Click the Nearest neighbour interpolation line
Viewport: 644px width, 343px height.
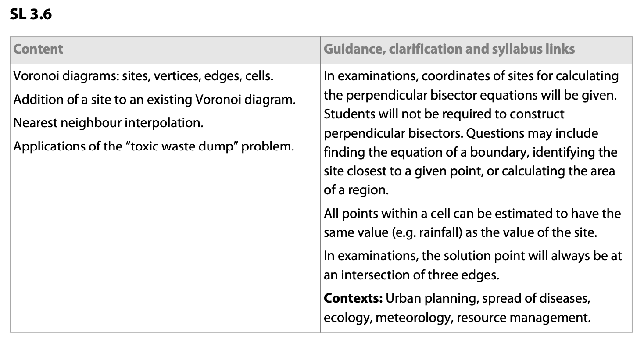pyautogui.click(x=108, y=123)
